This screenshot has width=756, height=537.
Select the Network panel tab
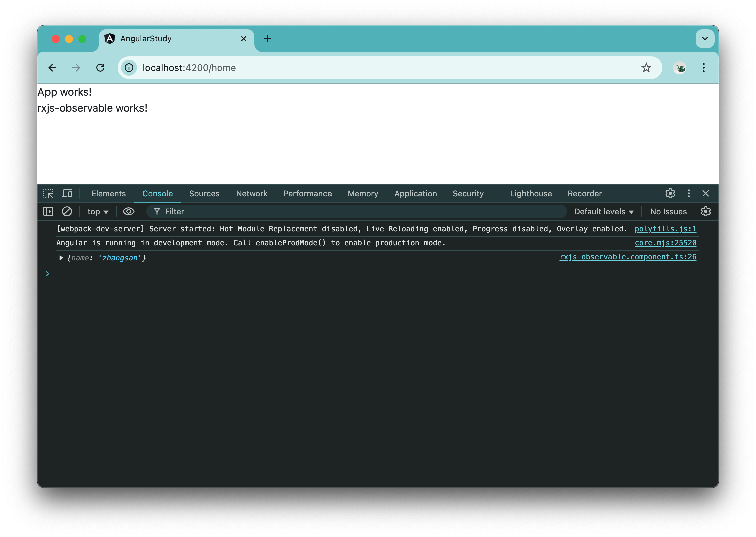[251, 194]
